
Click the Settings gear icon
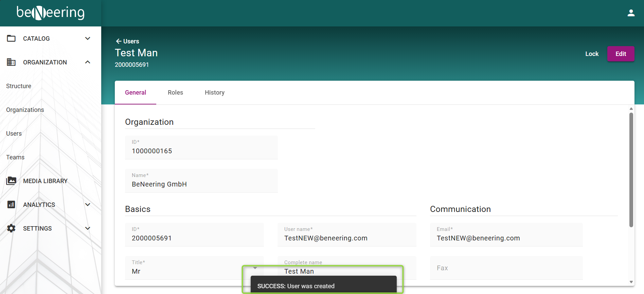pos(11,228)
